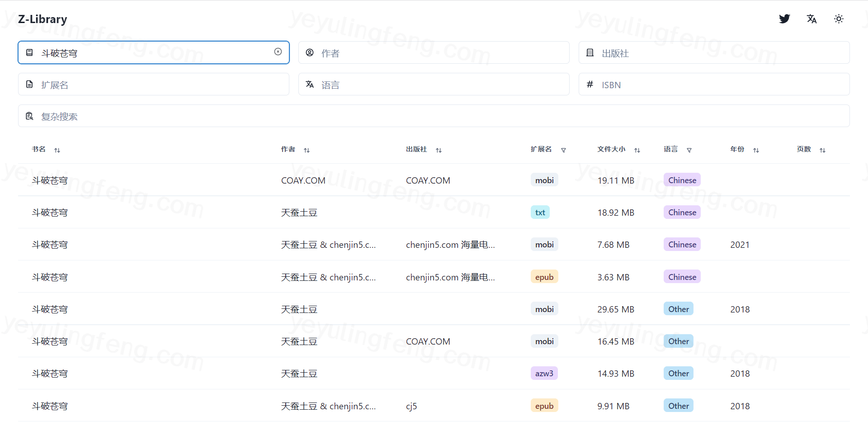Sort table by 出版社 column arrows
The width and height of the screenshot is (868, 426).
(x=439, y=150)
